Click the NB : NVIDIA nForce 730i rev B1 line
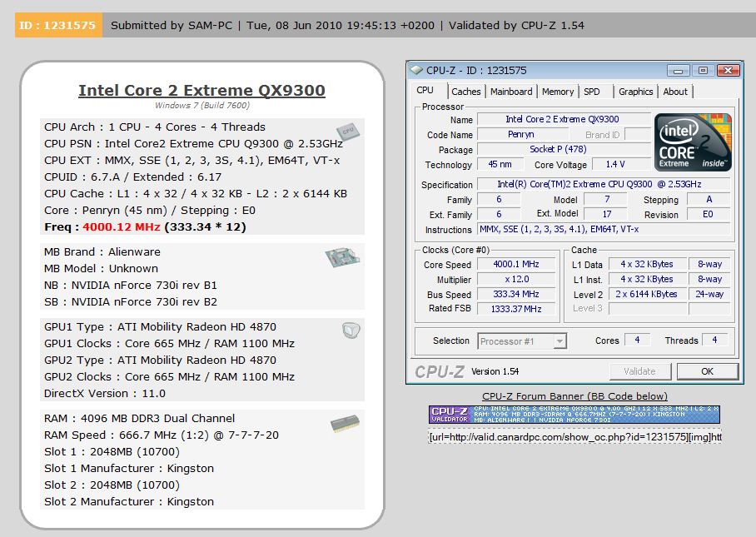 [x=131, y=285]
